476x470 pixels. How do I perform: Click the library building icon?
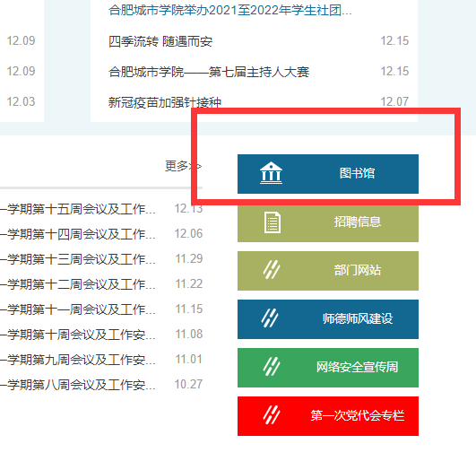(271, 173)
